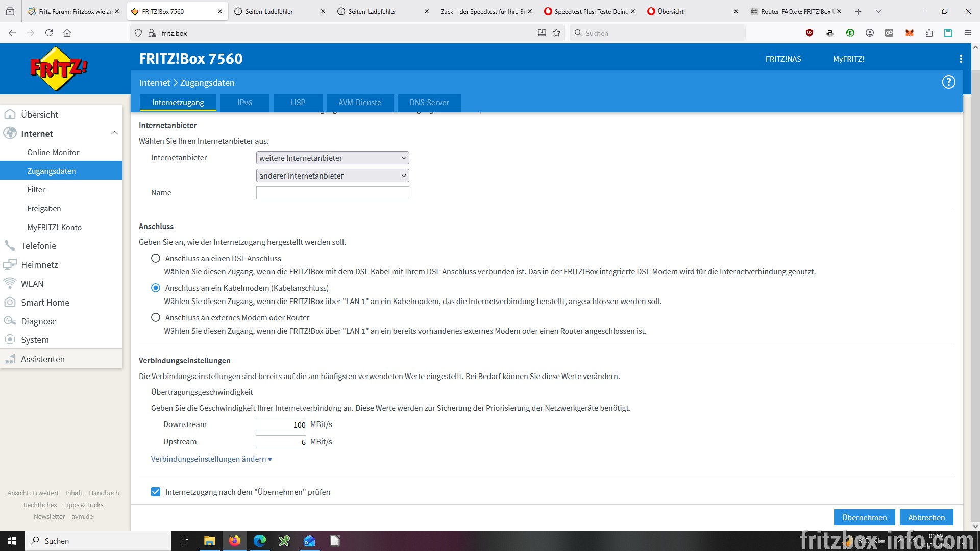Click the Abbrechen button
The image size is (980, 551).
point(926,517)
